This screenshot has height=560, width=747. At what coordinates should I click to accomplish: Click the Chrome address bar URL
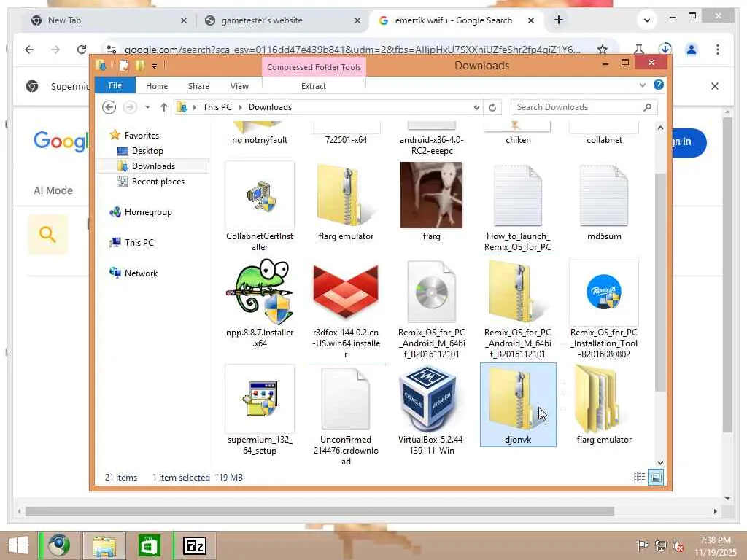(x=352, y=50)
